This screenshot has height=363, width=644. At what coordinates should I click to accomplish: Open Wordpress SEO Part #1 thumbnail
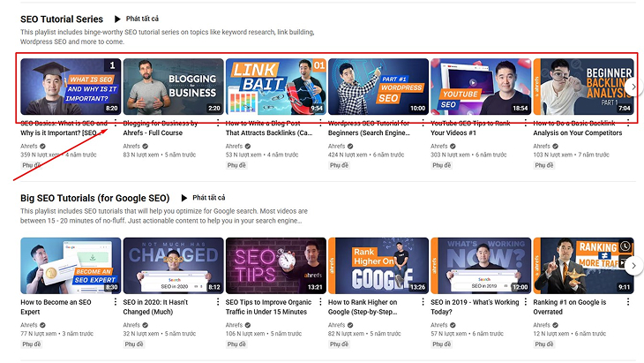pyautogui.click(x=378, y=87)
